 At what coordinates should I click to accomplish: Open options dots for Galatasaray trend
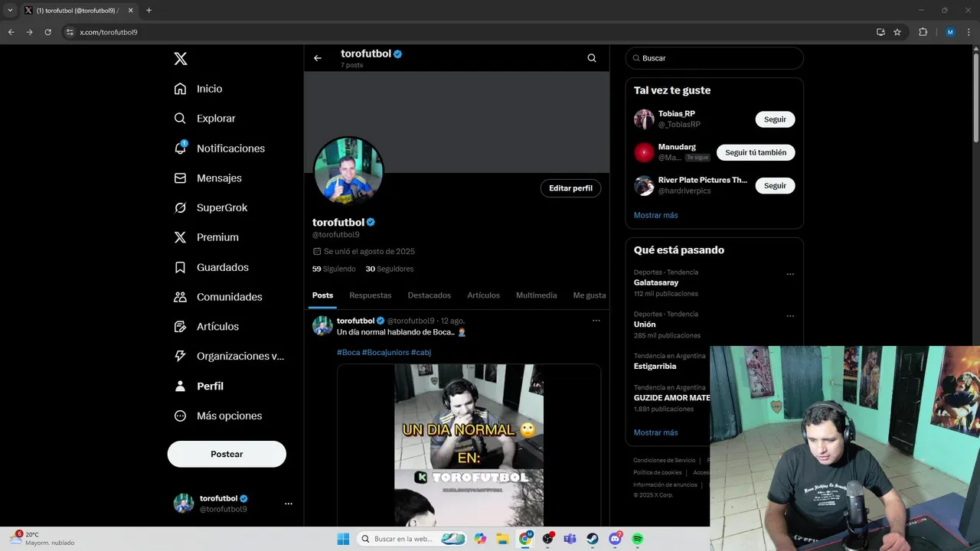790,274
